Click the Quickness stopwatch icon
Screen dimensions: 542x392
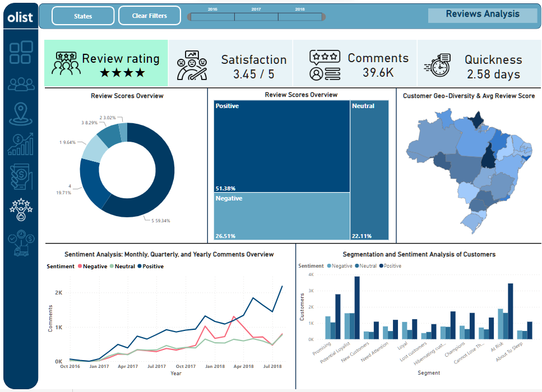pyautogui.click(x=438, y=66)
